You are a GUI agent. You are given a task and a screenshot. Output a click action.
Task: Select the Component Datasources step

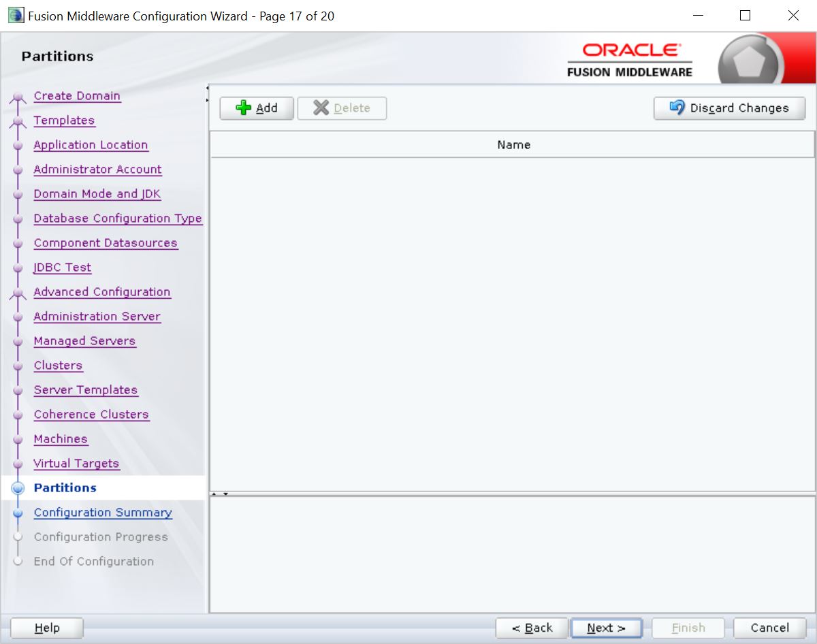tap(106, 243)
